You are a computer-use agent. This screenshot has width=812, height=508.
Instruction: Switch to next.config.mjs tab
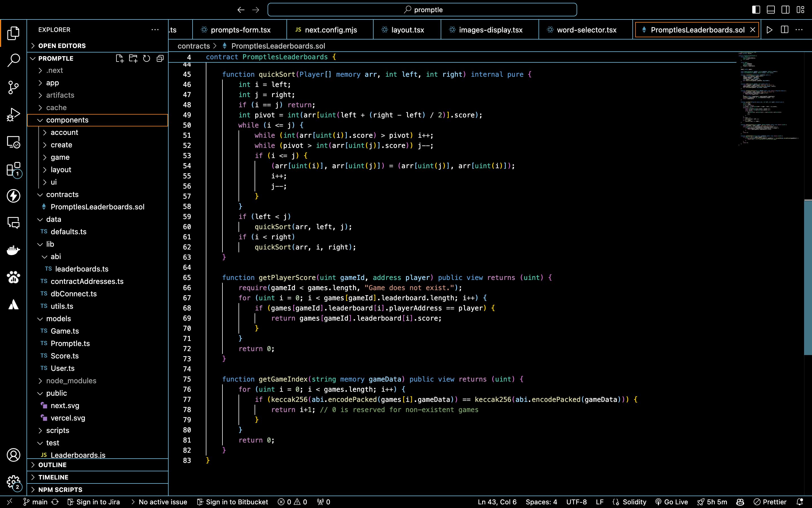point(330,30)
